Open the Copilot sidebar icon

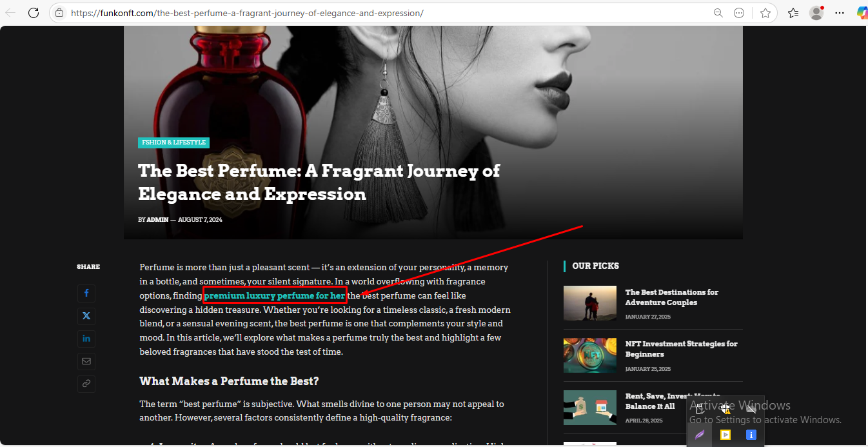[862, 13]
